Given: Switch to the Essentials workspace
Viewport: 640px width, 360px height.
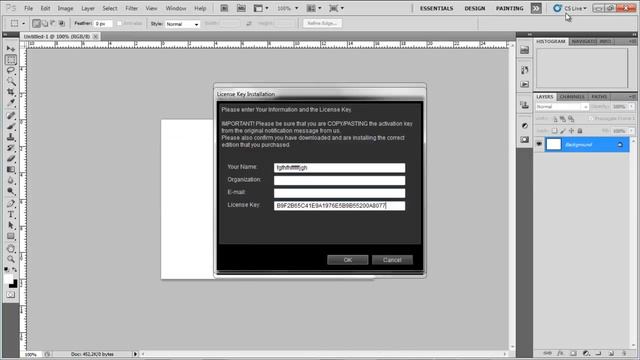Looking at the screenshot, I should click(436, 8).
